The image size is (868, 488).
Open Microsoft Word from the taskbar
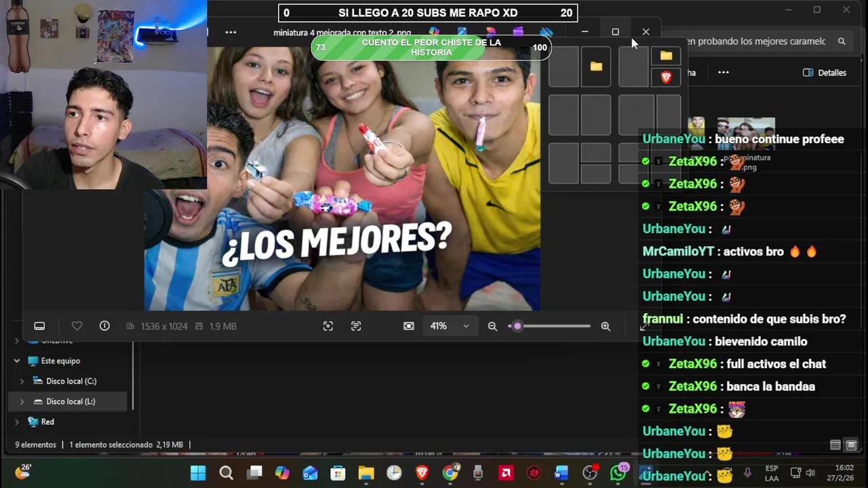(561, 473)
